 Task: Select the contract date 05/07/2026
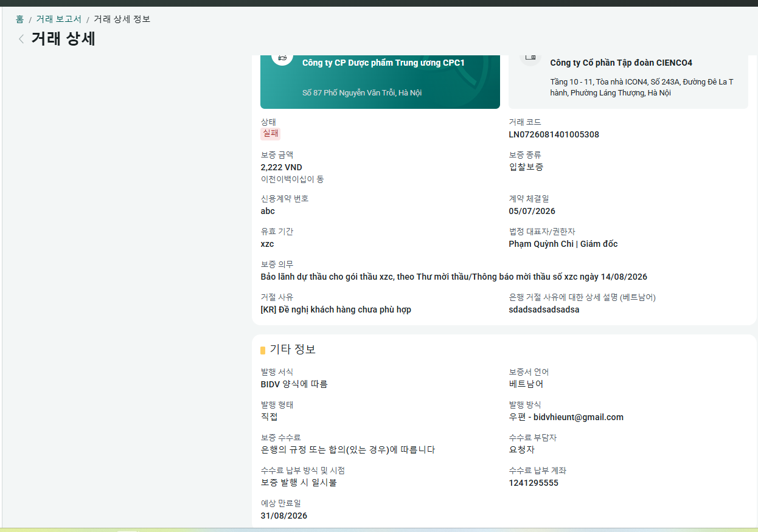coord(532,211)
